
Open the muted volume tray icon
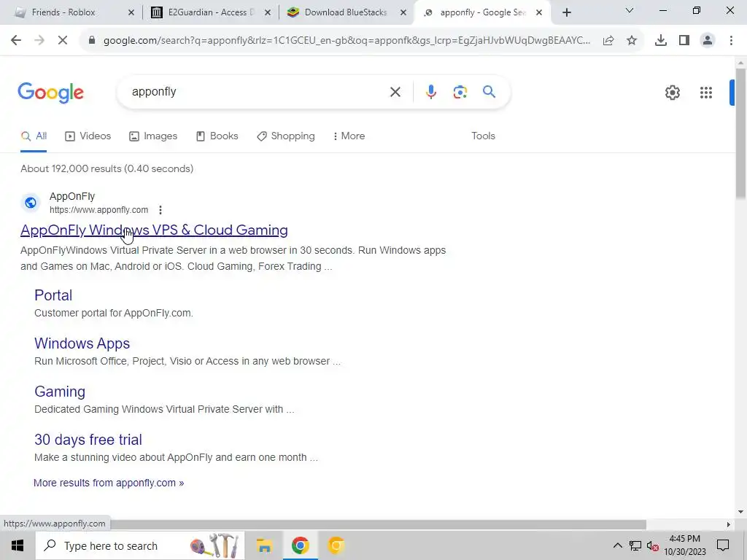pos(653,545)
